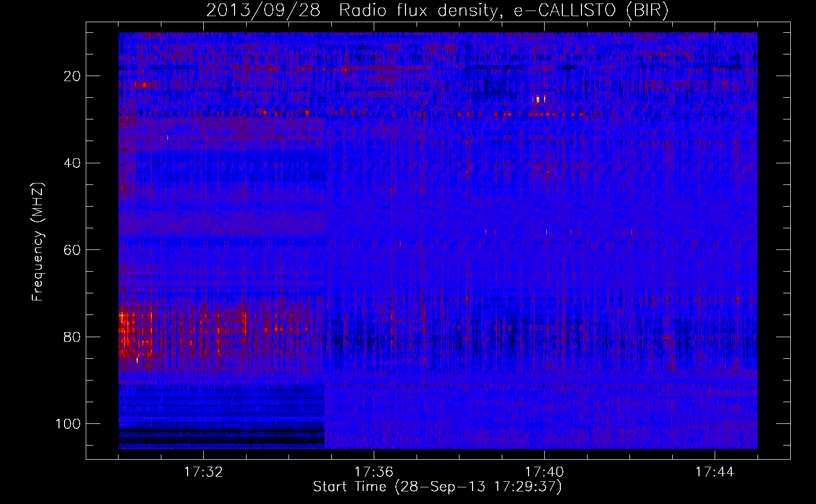Click the 17:32 time tick label
Viewport: 816px width, 504px height.
pos(203,472)
